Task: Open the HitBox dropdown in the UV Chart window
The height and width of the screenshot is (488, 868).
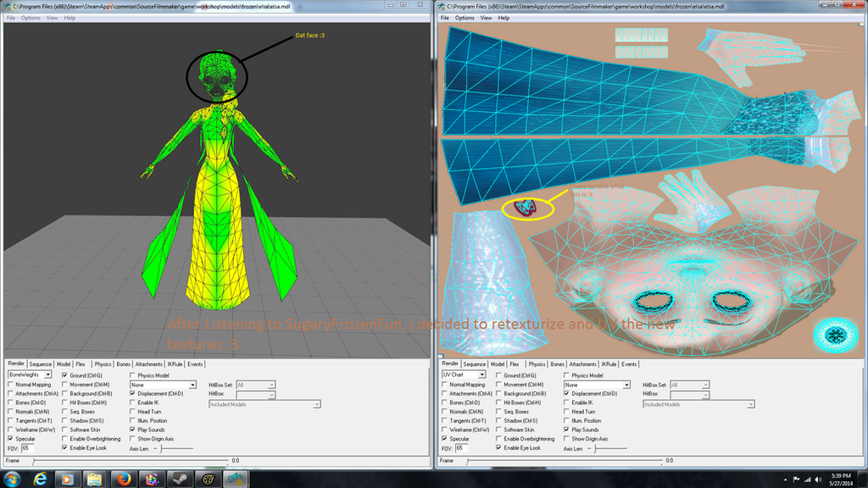Action: [690, 395]
